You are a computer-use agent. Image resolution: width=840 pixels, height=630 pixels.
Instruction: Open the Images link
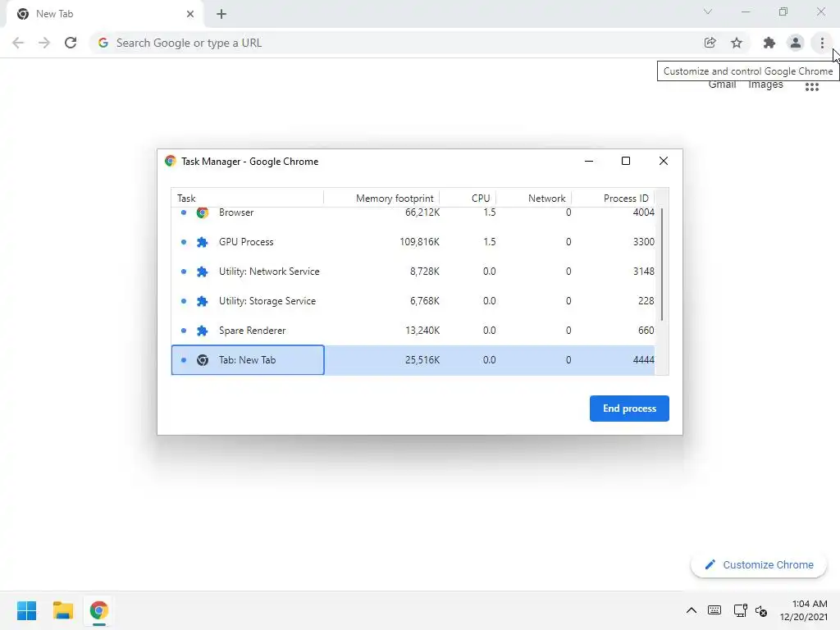(x=765, y=84)
